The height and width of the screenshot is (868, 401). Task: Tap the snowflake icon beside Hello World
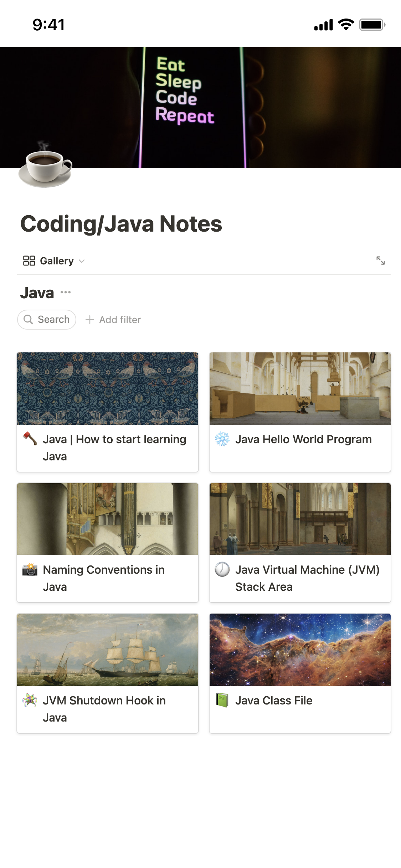[x=222, y=439]
